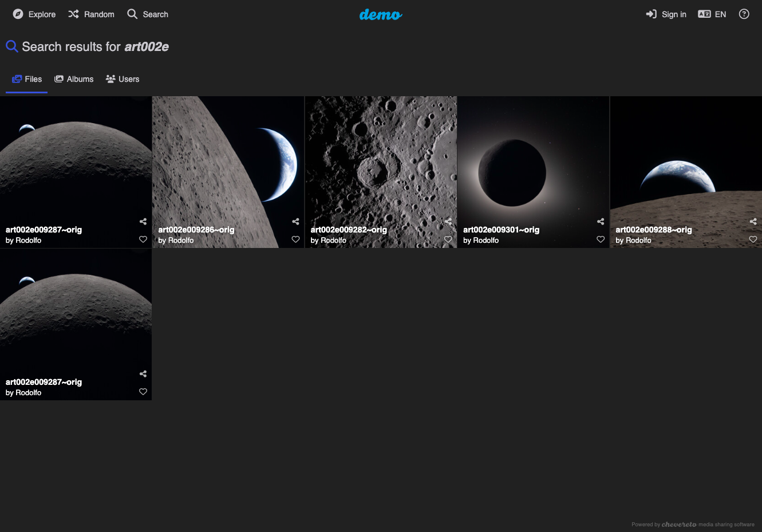Share the art002e009286~orig image

[295, 222]
